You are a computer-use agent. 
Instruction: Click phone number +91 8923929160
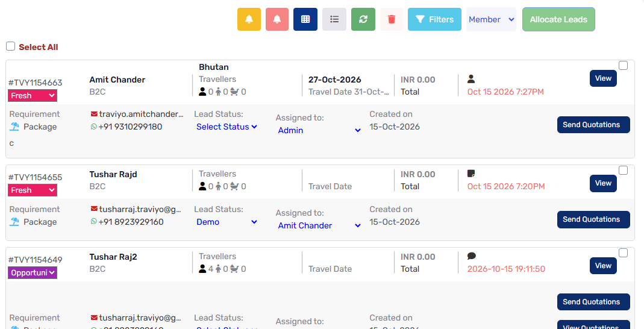pos(131,222)
